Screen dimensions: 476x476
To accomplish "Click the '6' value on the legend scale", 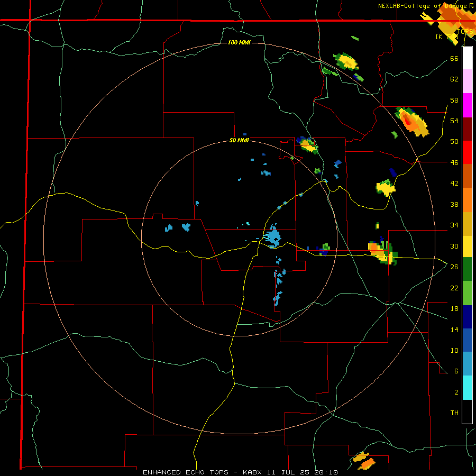I will click(456, 371).
